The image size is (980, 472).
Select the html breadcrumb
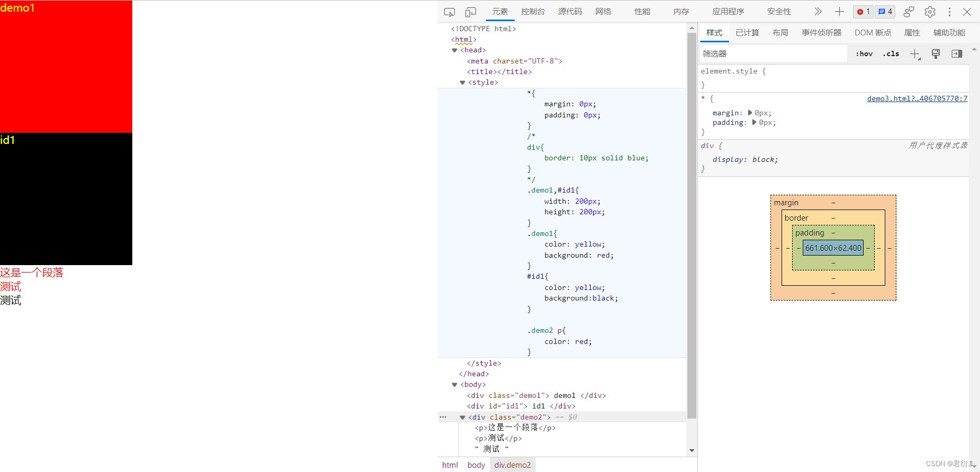point(450,465)
